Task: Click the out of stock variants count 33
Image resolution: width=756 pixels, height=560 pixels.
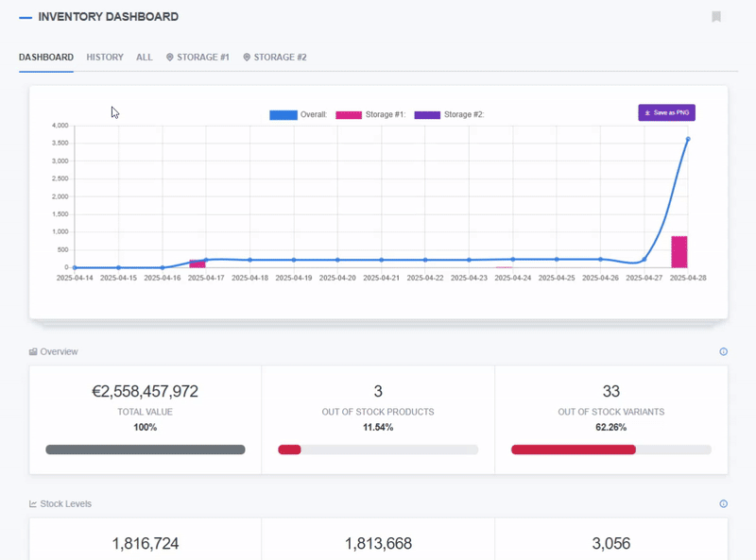Action: click(x=610, y=391)
